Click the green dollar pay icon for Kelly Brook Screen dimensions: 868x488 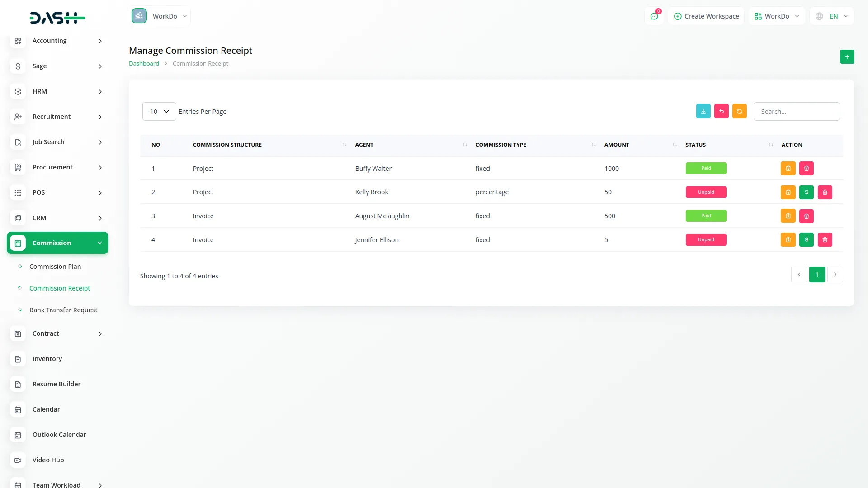(807, 192)
